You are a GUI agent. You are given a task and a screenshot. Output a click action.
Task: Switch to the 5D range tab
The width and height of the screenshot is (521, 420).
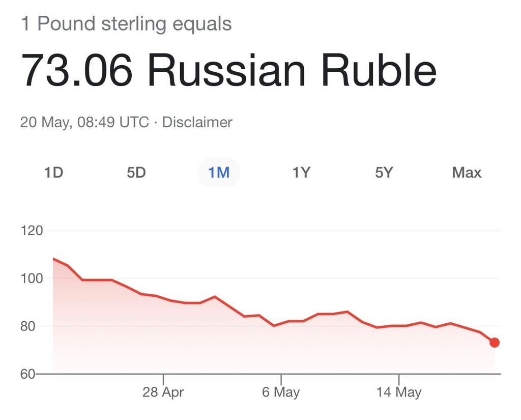coord(136,172)
